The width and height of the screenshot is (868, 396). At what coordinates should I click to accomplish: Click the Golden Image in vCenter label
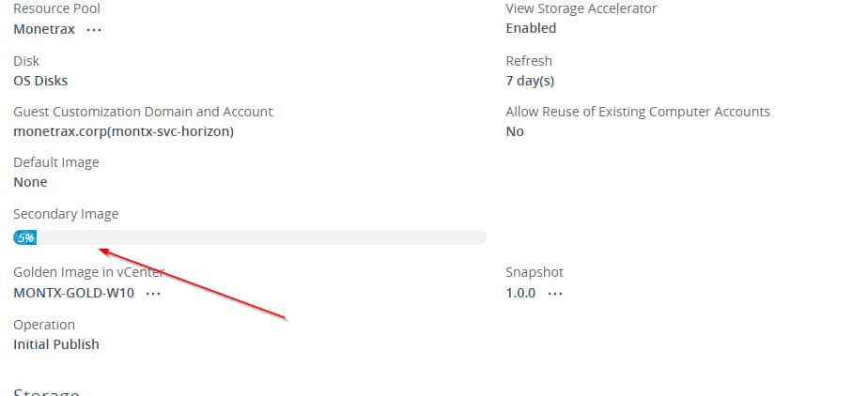(88, 273)
